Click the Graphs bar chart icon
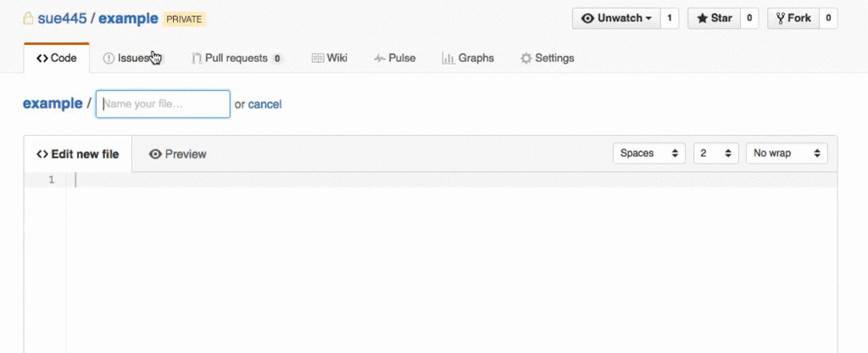 coord(448,59)
